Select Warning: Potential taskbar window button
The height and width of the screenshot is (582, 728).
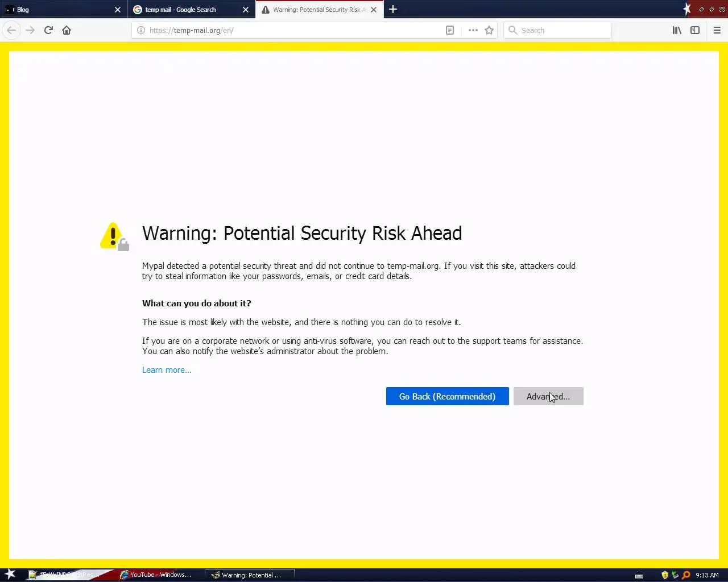[250, 575]
